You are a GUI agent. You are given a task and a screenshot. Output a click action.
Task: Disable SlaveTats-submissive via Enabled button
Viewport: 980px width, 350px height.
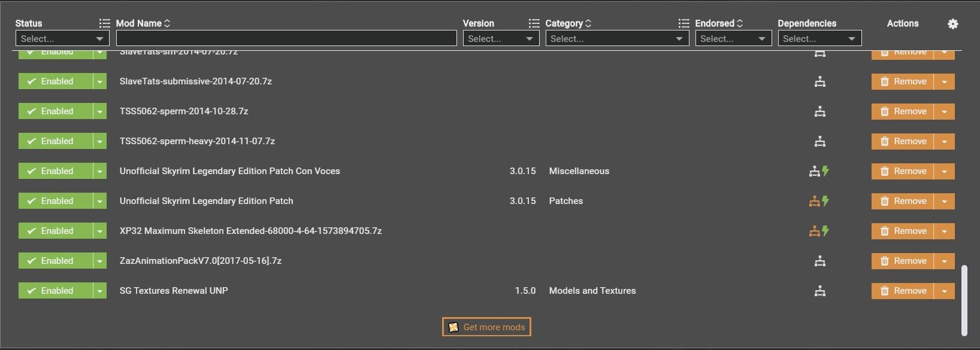tap(56, 81)
